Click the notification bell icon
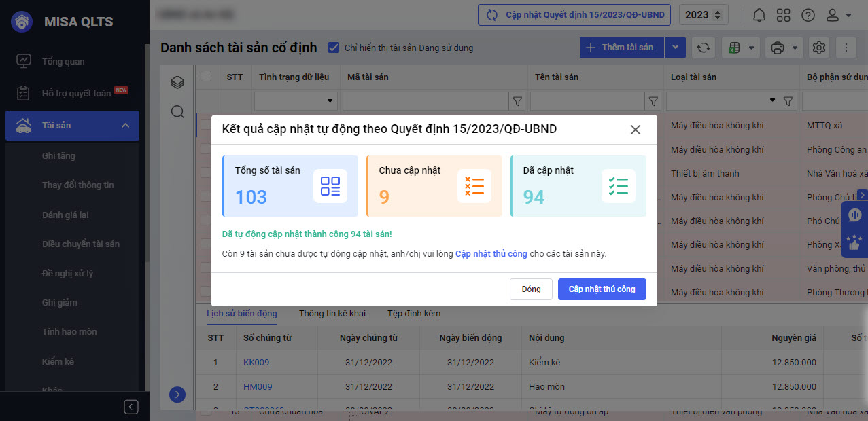The width and height of the screenshot is (868, 421). pos(759,15)
